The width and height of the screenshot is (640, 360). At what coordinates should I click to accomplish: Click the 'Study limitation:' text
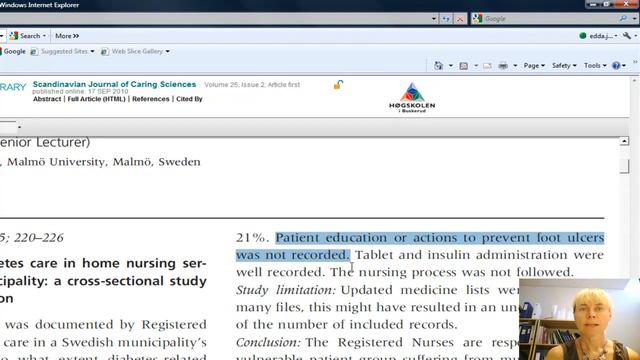point(286,290)
